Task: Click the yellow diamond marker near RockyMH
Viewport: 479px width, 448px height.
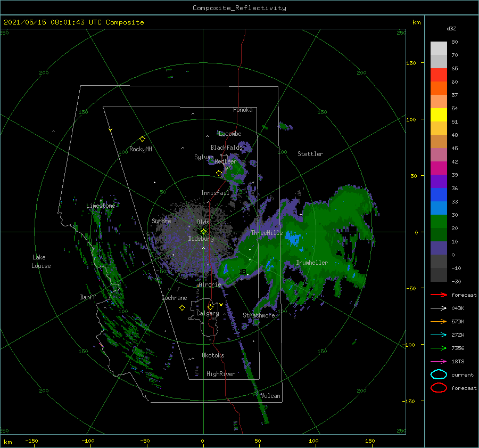Action: point(142,139)
